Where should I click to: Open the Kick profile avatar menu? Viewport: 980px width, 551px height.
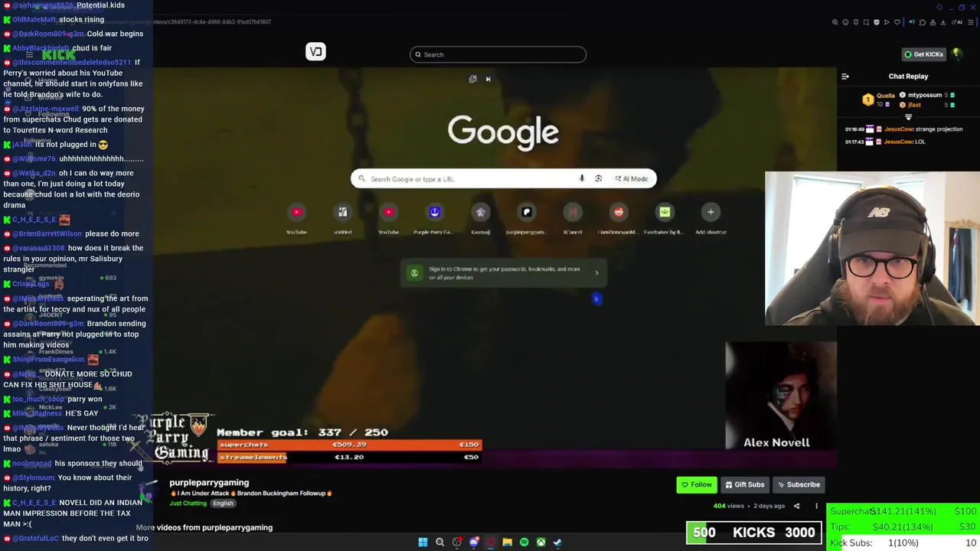[x=957, y=54]
